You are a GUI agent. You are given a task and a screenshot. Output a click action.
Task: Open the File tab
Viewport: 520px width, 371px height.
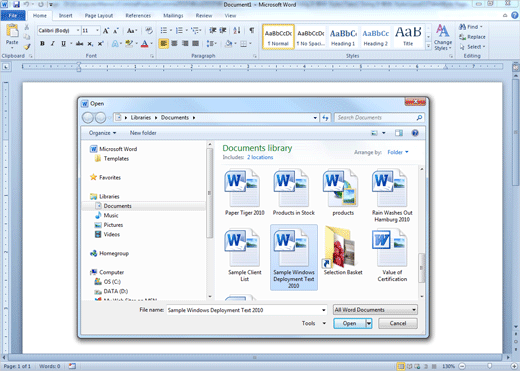click(x=13, y=15)
